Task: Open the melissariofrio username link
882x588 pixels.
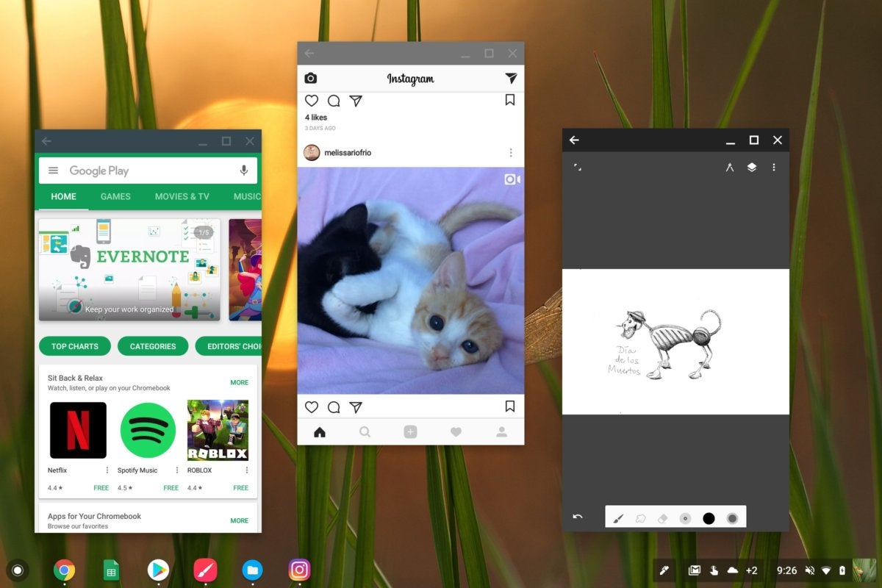Action: coord(348,153)
